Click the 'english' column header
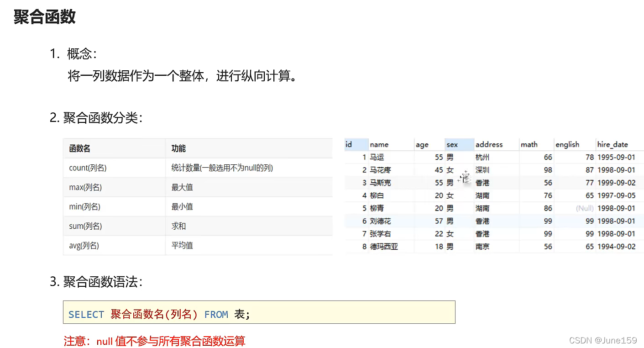 [574, 144]
